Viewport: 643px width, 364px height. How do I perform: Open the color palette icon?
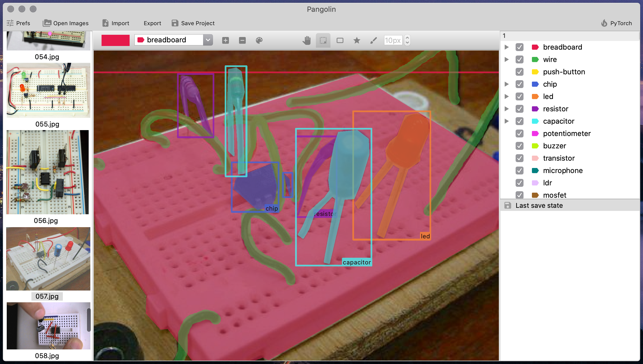pos(259,40)
